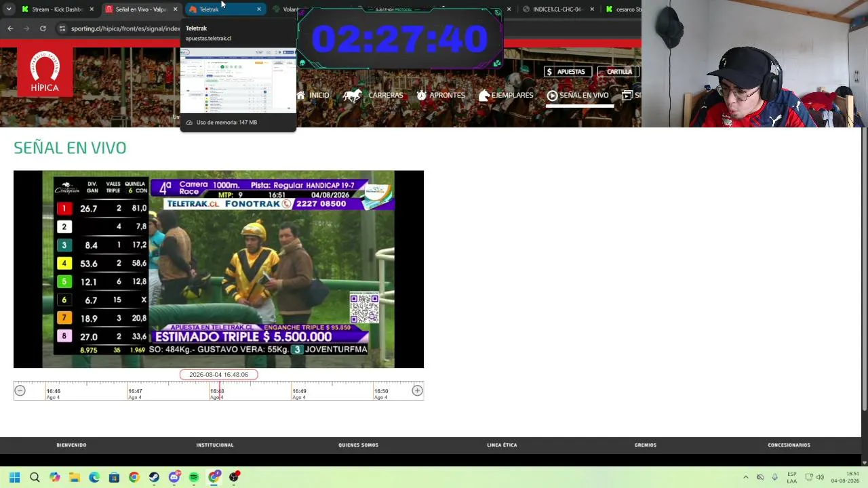Close the Teletrak tab
The height and width of the screenshot is (488, 868).
click(258, 9)
